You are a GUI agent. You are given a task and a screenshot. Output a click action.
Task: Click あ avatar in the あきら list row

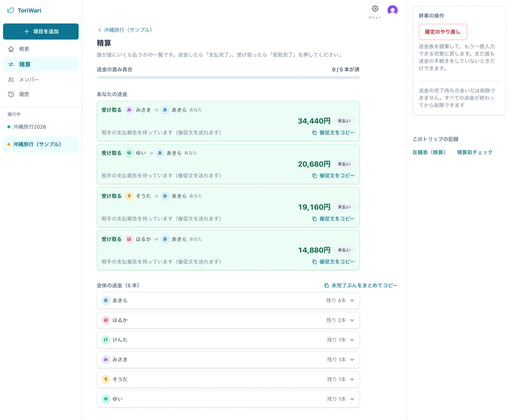pyautogui.click(x=106, y=300)
